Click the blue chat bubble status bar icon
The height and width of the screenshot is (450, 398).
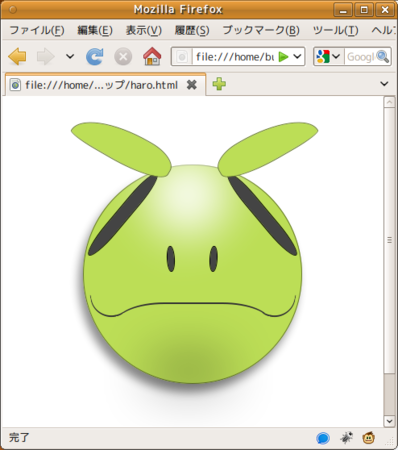[323, 438]
